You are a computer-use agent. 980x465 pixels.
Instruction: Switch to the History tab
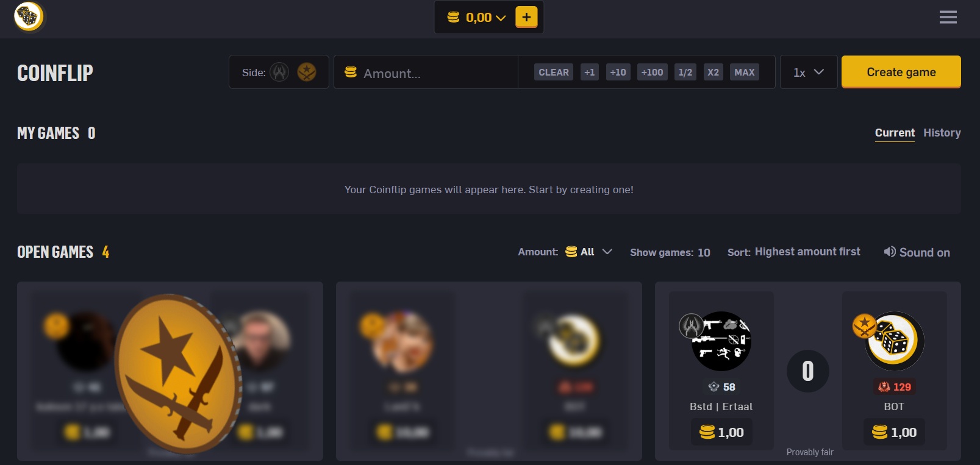click(942, 133)
